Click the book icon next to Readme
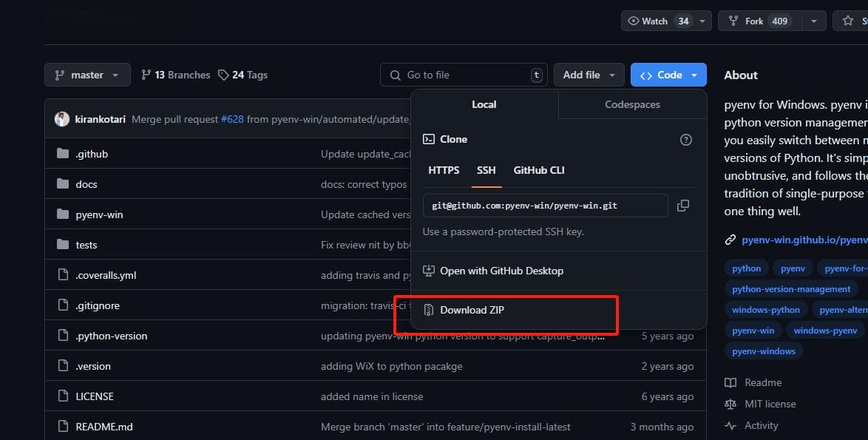Screen dimensions: 868x440 730,382
